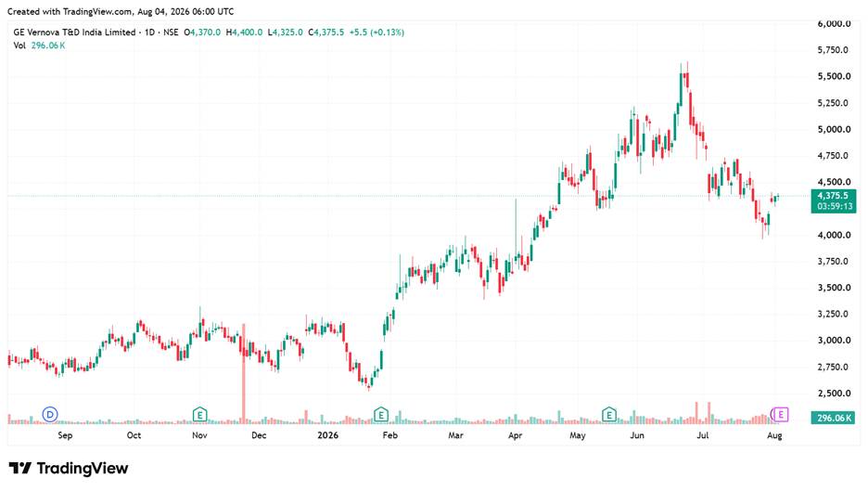Click the 5,000.0 price axis label
The height and width of the screenshot is (491, 868).
[834, 129]
